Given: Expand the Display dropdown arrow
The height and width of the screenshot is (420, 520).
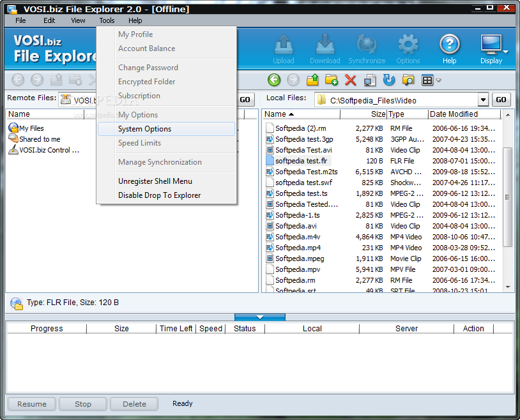Looking at the screenshot, I should pos(505,52).
